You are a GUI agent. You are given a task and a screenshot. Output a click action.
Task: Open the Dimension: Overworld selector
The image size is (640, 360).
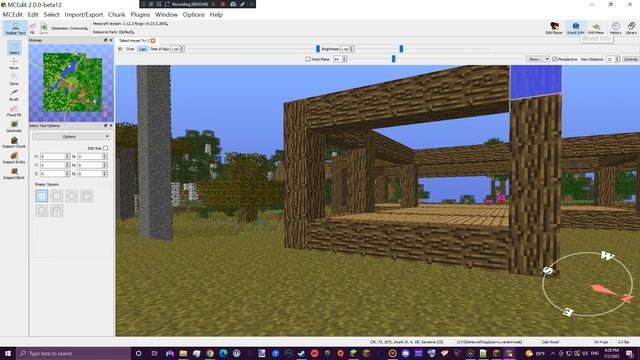(69, 29)
